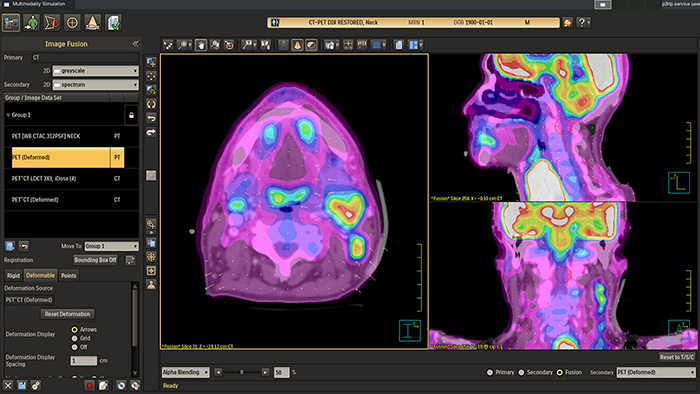
Task: Click the target localization crosshair icon
Action: click(72, 22)
